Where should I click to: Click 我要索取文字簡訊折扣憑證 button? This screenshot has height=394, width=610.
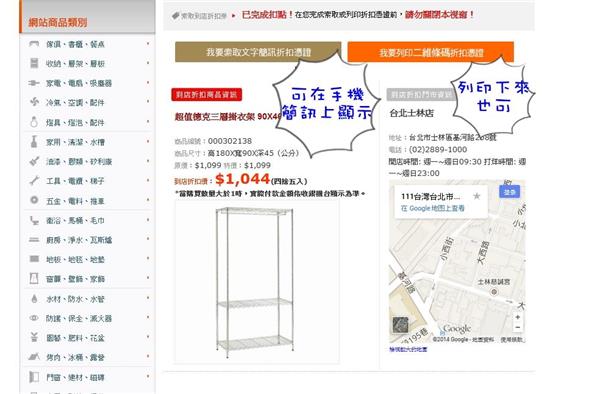click(x=258, y=52)
